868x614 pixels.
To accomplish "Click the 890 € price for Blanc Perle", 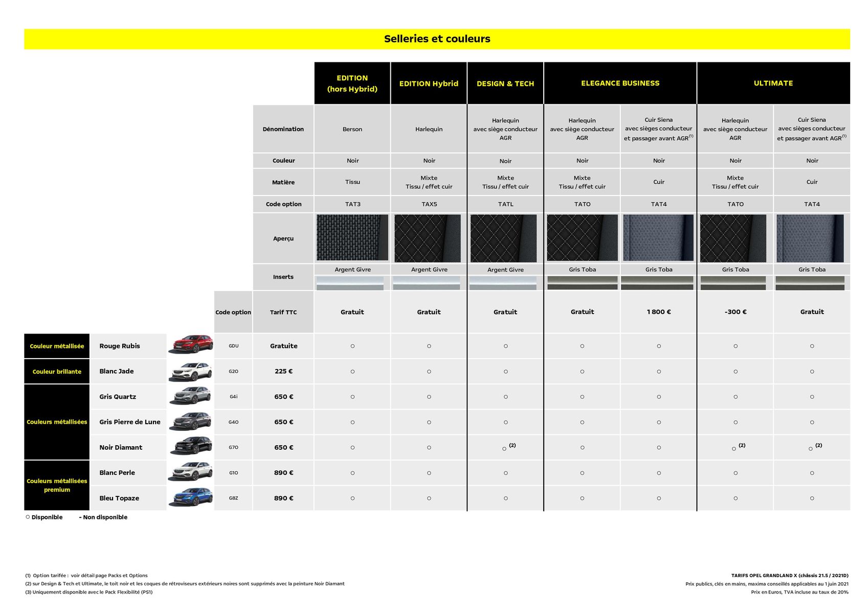I will (x=284, y=472).
